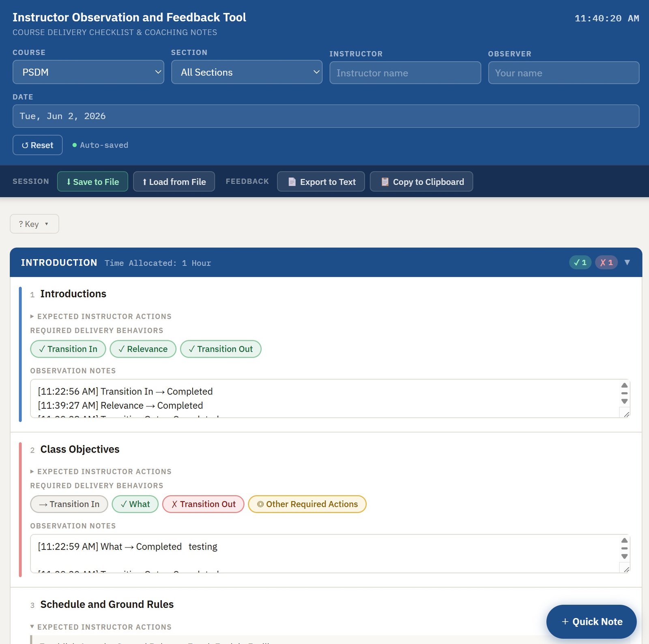Click scroll down arrow in Introductions notes
The width and height of the screenshot is (649, 644).
point(625,401)
